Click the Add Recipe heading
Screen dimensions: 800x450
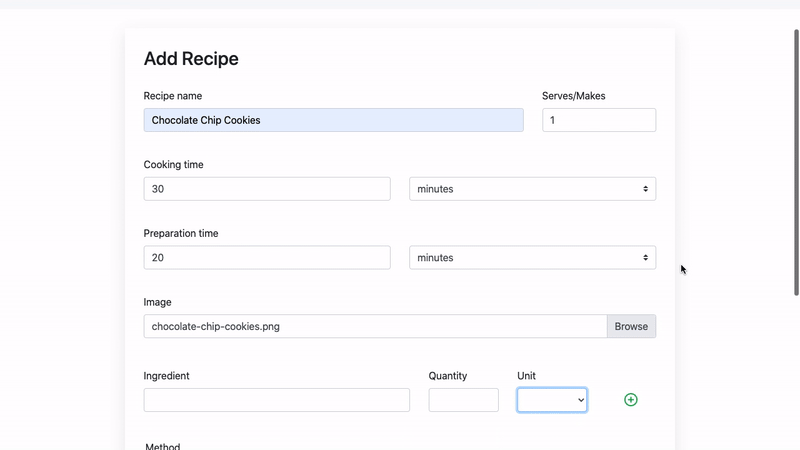191,59
